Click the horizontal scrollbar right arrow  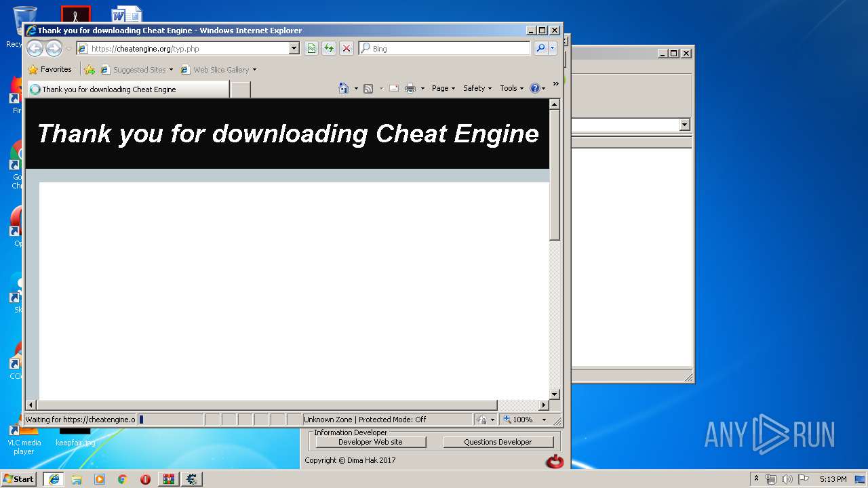[x=543, y=405]
